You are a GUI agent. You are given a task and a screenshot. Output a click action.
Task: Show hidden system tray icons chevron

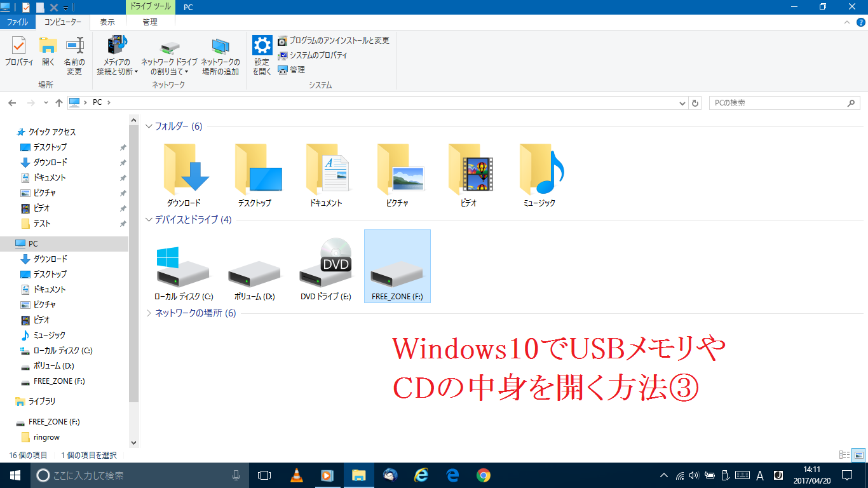pos(664,475)
